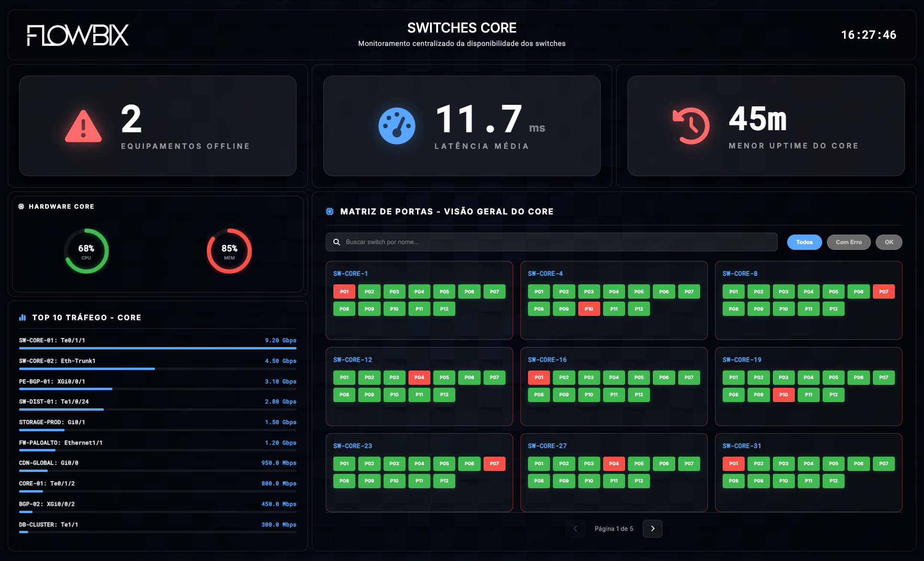Click the chip icon beside Hardware Core
This screenshot has width=924, height=561.
point(21,206)
